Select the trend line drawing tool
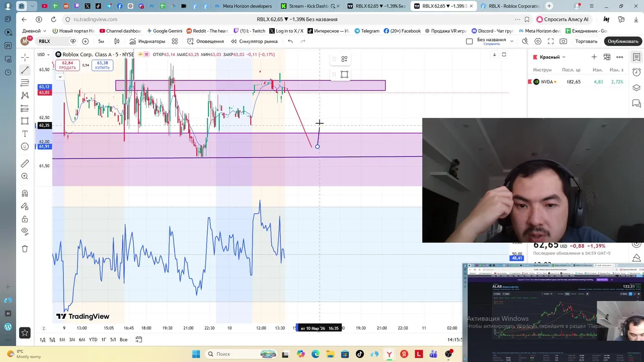 (x=25, y=70)
